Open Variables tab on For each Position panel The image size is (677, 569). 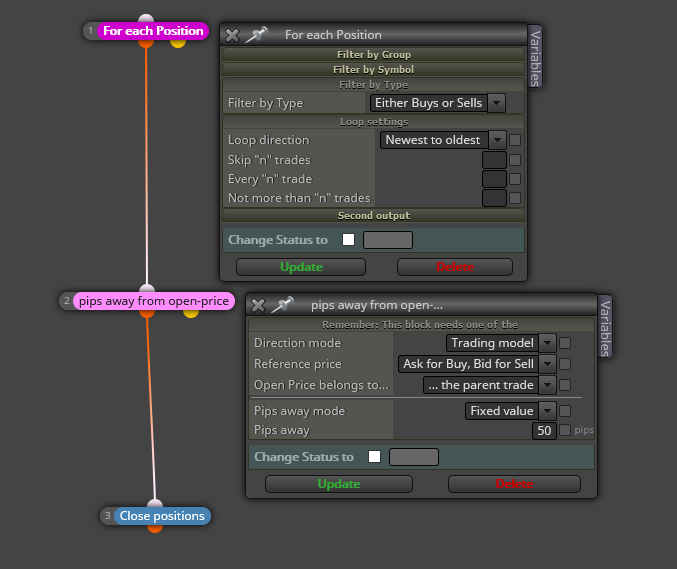click(535, 58)
